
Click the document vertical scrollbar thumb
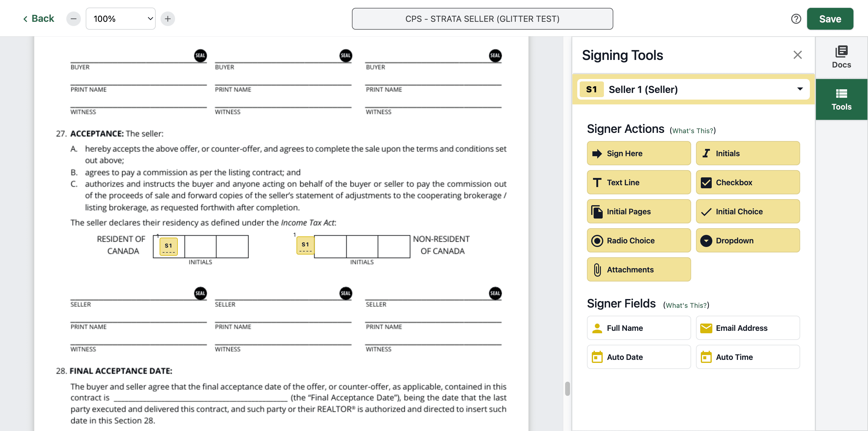(568, 389)
